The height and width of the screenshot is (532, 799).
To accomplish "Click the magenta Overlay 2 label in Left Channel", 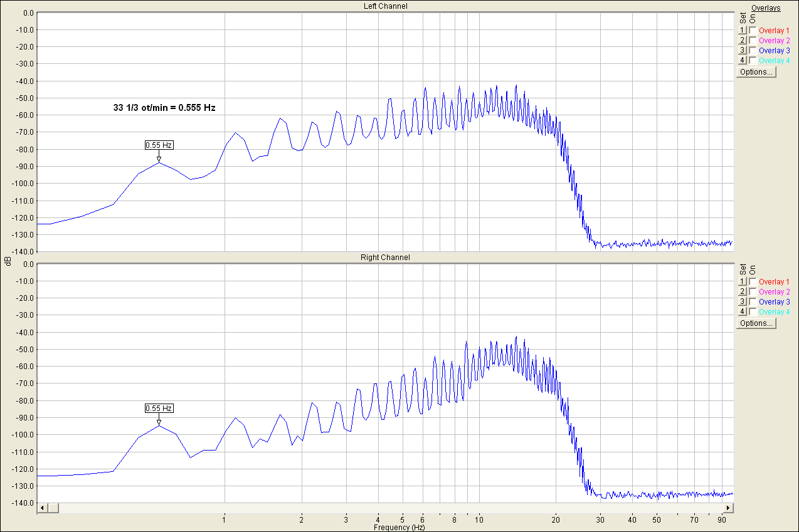I will click(x=774, y=40).
